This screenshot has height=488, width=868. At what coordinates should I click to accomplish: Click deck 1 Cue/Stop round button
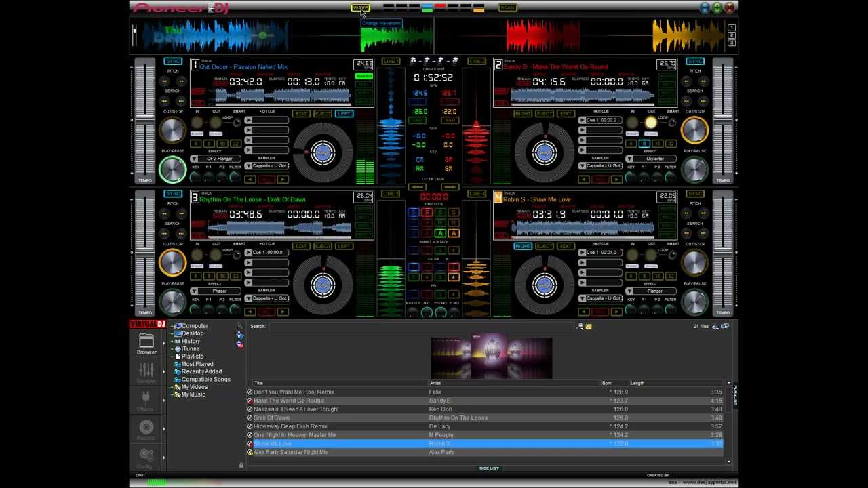172,130
